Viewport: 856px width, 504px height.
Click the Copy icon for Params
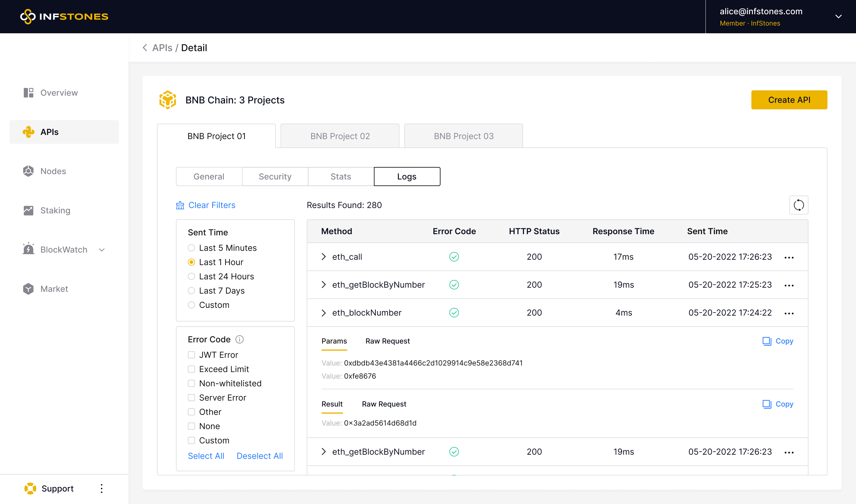coord(767,341)
